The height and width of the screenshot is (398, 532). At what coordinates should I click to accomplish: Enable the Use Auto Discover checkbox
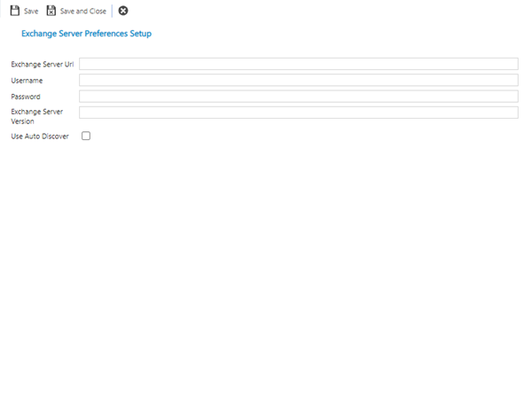point(86,137)
